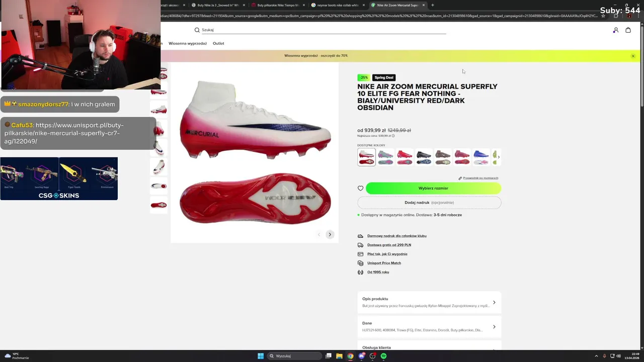
Task: Click the delivery truck icon
Action: pos(360,245)
